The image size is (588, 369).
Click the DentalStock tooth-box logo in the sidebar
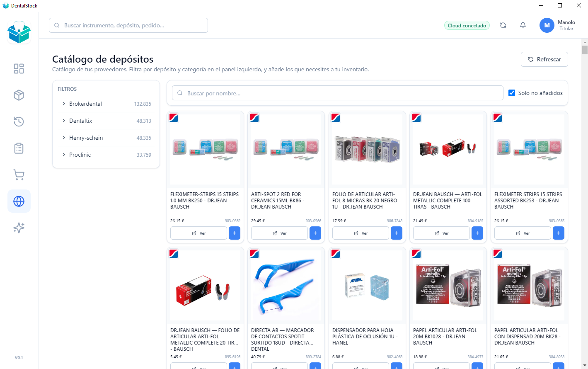coord(19,32)
